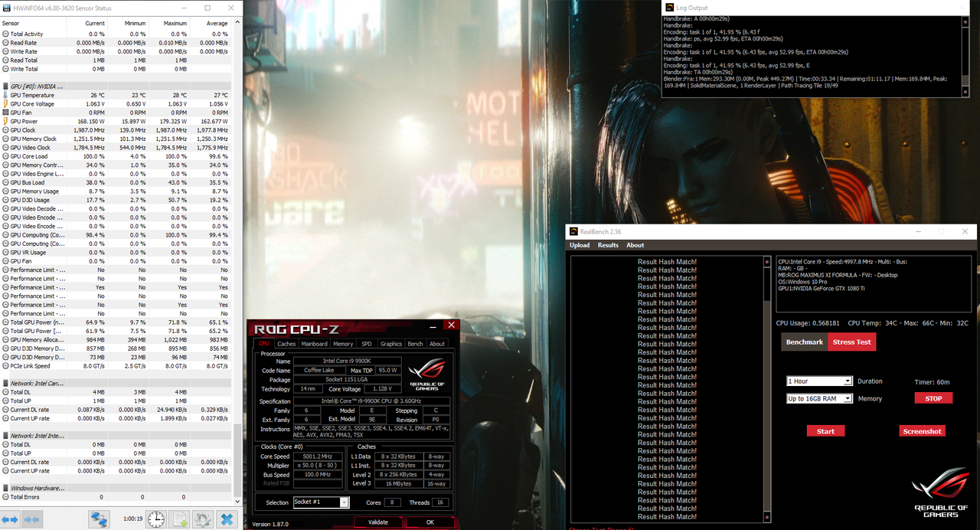Image resolution: width=980 pixels, height=530 pixels.
Task: Click the GPU Memory Usage row icon
Action: 6,191
